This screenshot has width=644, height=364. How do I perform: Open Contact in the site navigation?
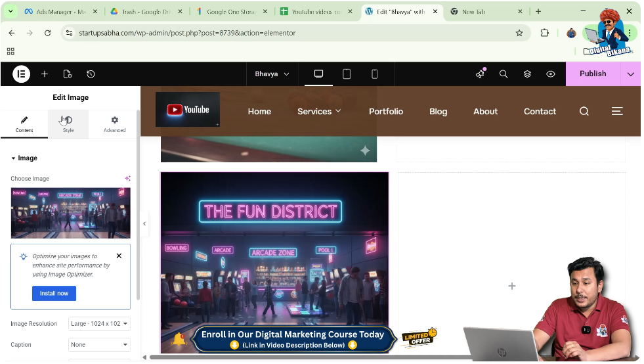540,112
